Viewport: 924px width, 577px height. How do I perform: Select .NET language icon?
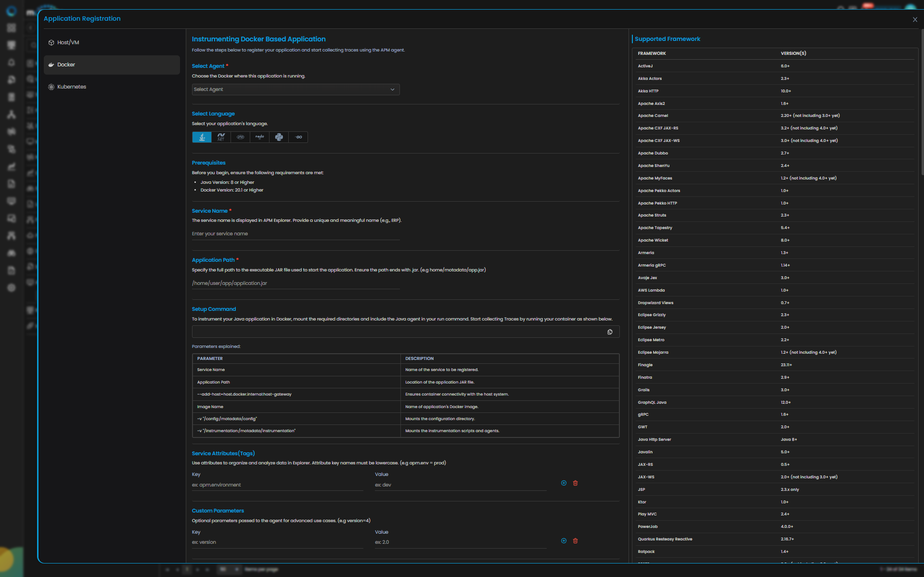point(221,137)
